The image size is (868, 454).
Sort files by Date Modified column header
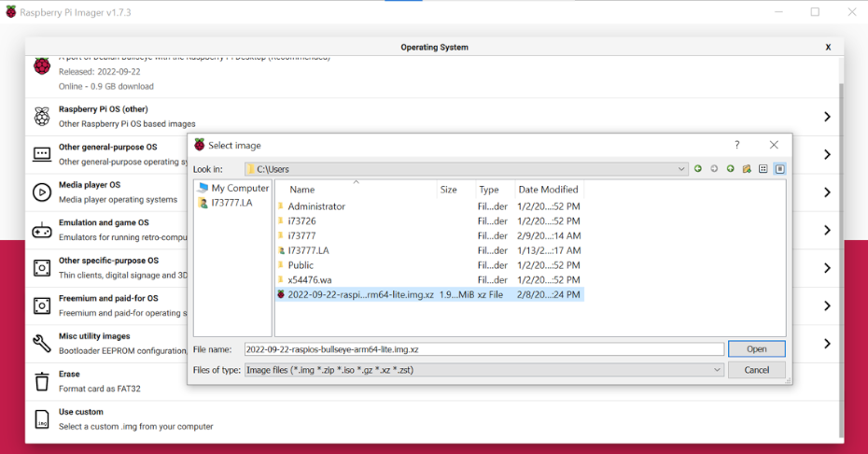pyautogui.click(x=549, y=189)
